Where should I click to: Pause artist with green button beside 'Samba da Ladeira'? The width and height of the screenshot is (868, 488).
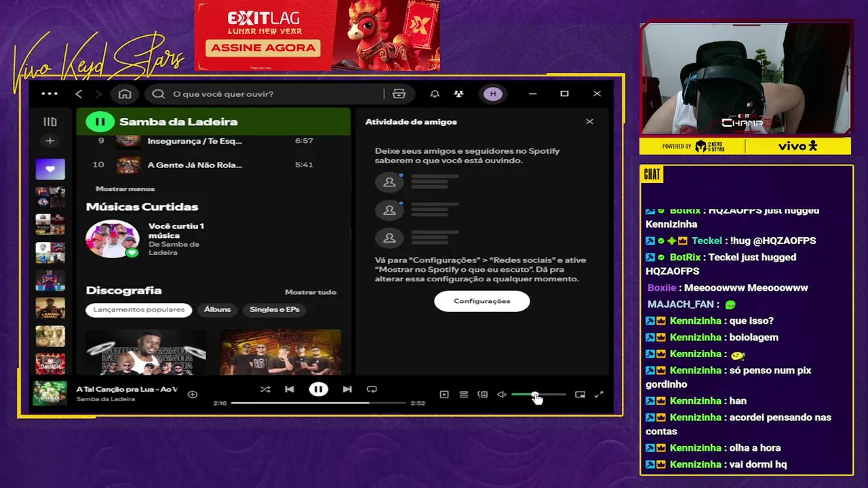point(100,122)
